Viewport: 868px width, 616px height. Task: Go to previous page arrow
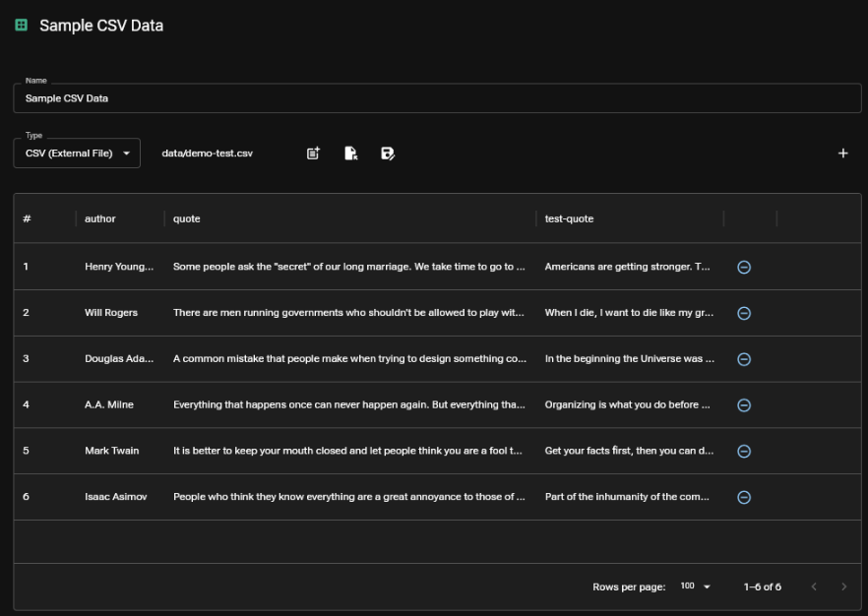coord(814,586)
